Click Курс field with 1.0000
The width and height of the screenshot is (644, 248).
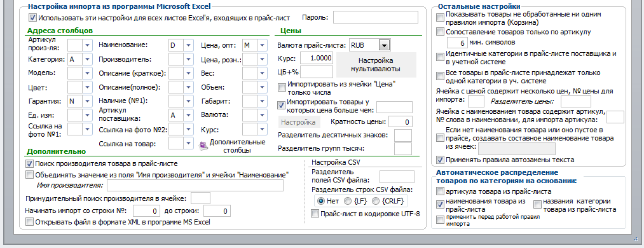pos(316,59)
